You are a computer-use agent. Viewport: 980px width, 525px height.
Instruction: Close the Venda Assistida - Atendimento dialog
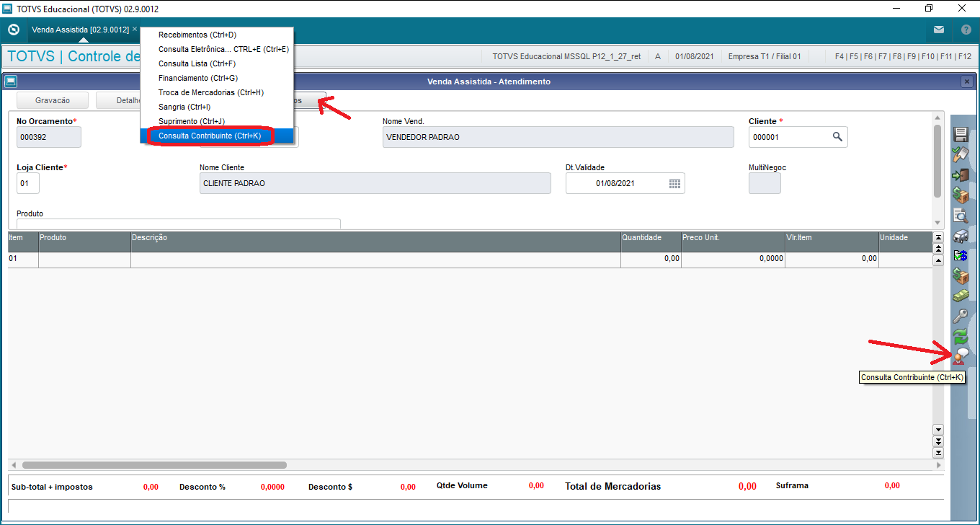pyautogui.click(x=967, y=82)
